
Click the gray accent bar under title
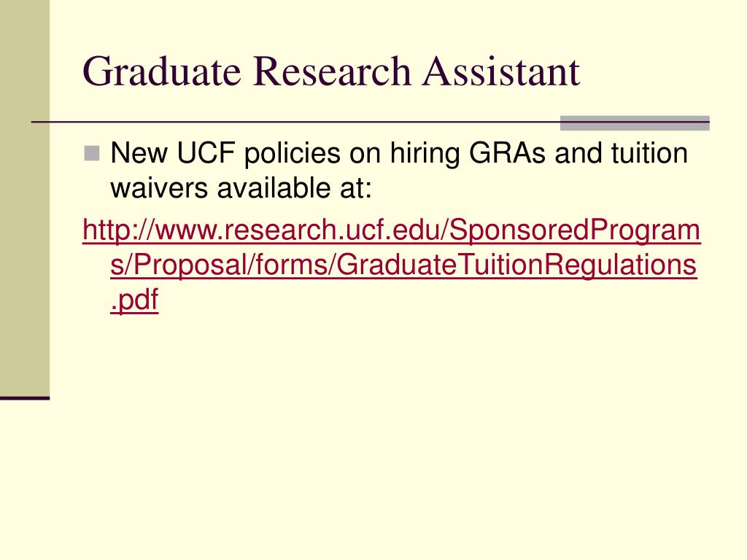(635, 122)
